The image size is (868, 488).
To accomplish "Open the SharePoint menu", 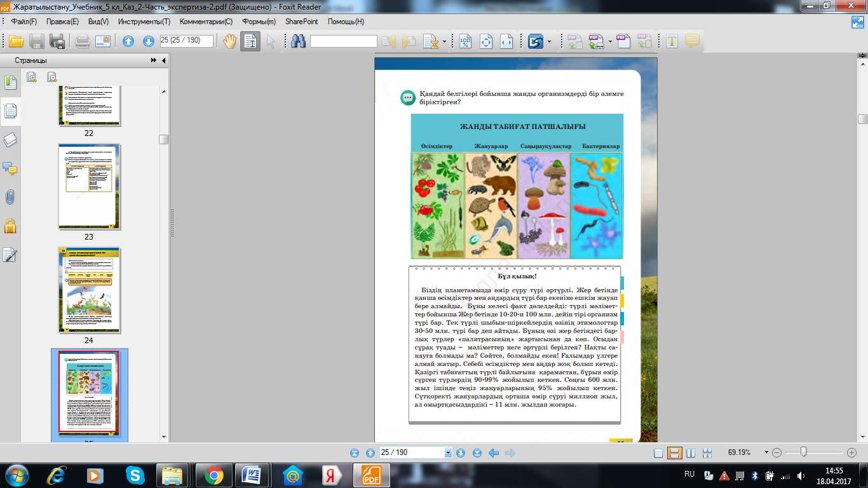I will click(302, 22).
